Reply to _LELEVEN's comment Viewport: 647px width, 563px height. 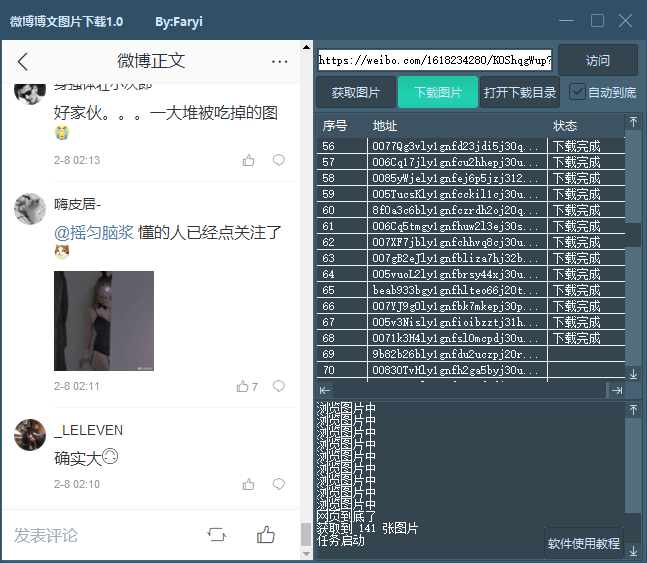279,484
